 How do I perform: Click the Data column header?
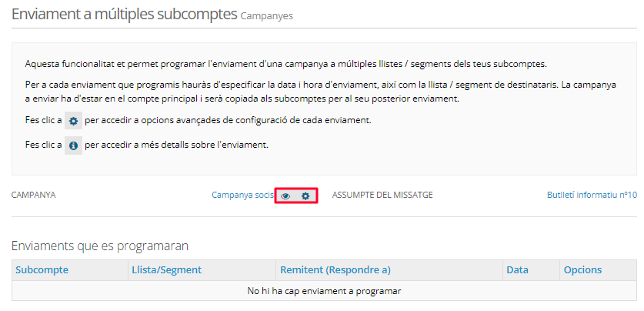[x=517, y=269]
